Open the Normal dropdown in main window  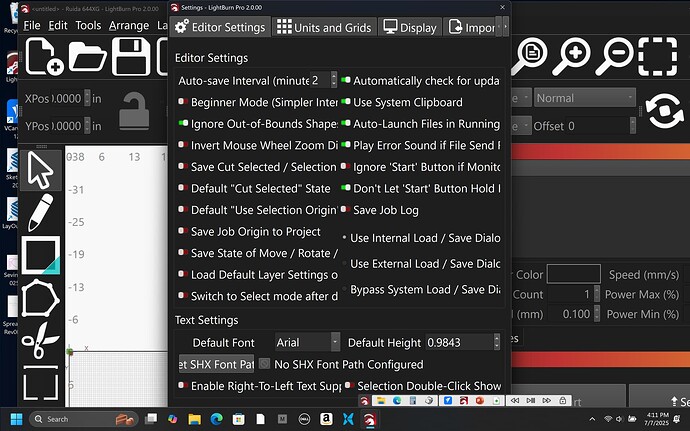pyautogui.click(x=585, y=98)
